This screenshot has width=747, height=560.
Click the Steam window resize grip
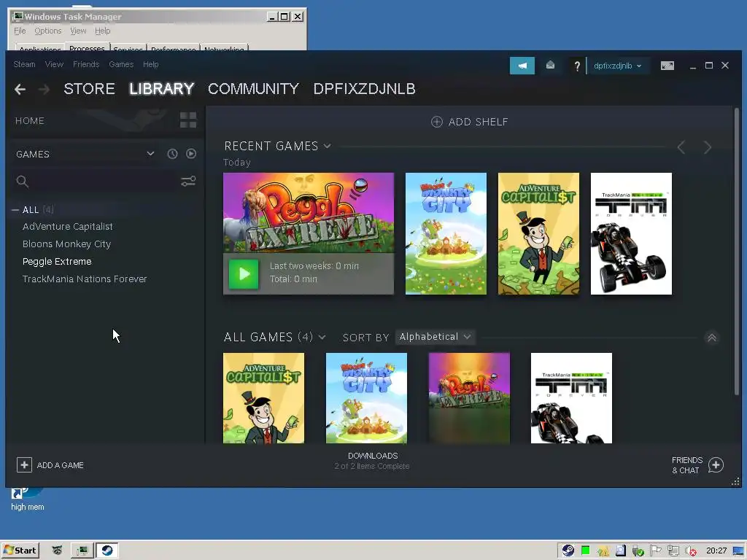coord(735,482)
